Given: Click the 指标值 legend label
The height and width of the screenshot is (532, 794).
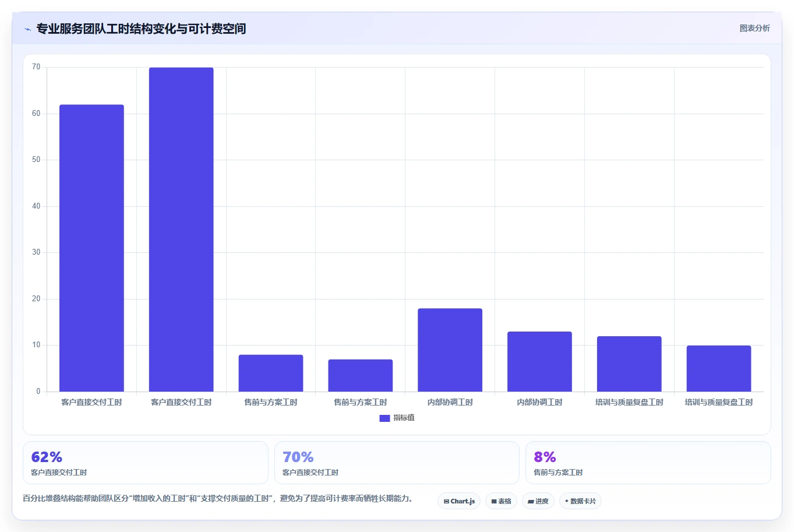Looking at the screenshot, I should click(404, 418).
